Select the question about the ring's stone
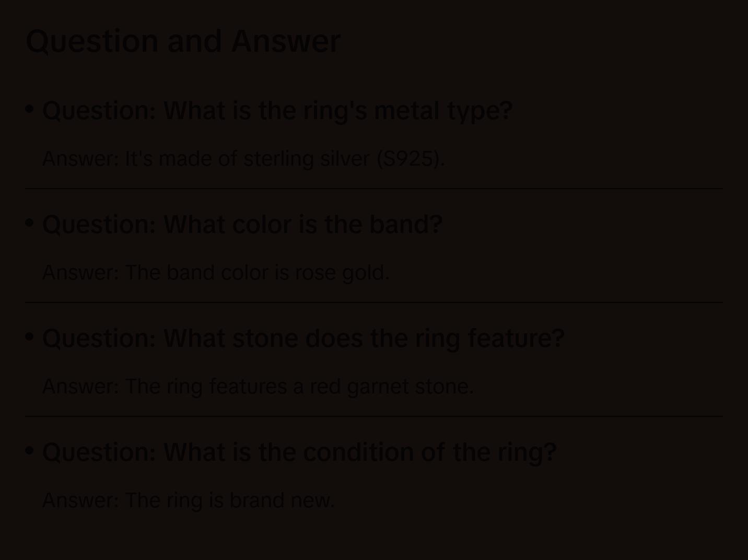 click(x=303, y=338)
